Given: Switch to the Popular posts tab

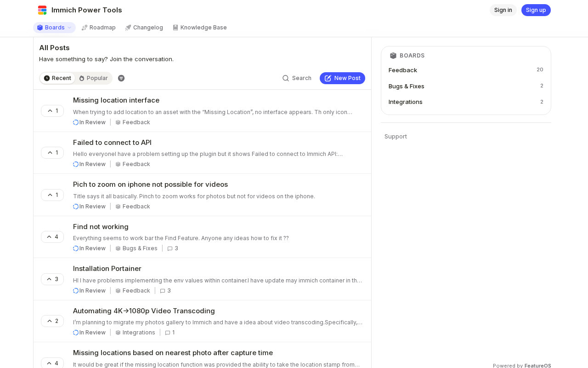Looking at the screenshot, I should (93, 78).
